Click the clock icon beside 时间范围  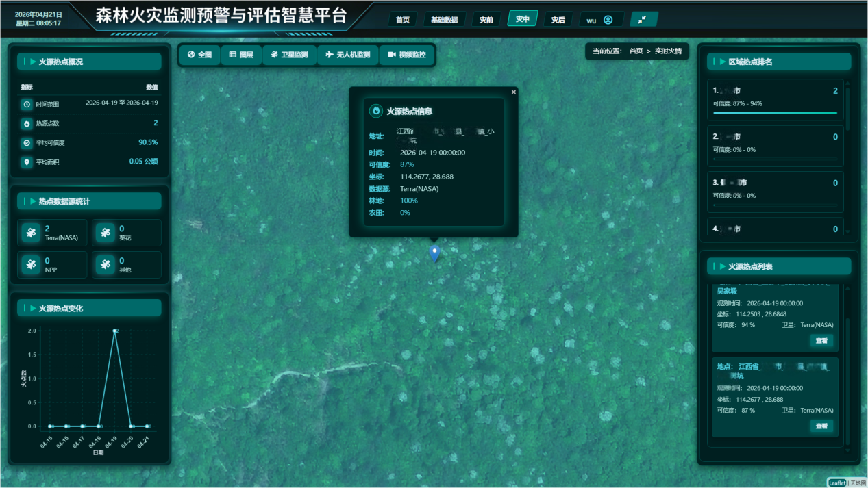pos(27,105)
